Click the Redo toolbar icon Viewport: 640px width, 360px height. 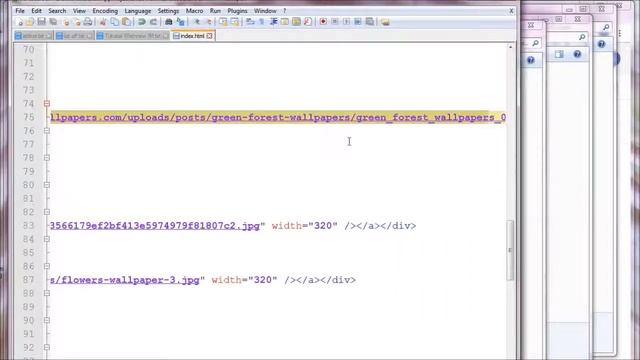(x=153, y=22)
